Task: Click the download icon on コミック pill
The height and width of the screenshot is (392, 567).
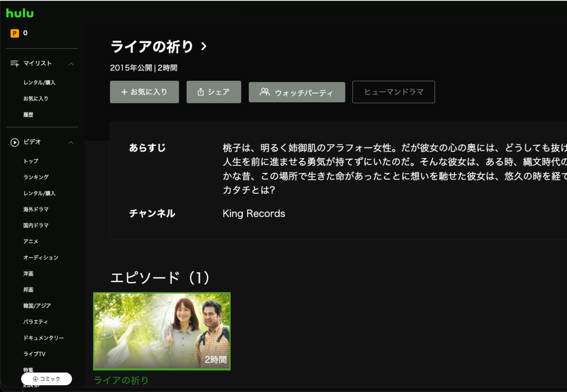Action: coord(35,379)
